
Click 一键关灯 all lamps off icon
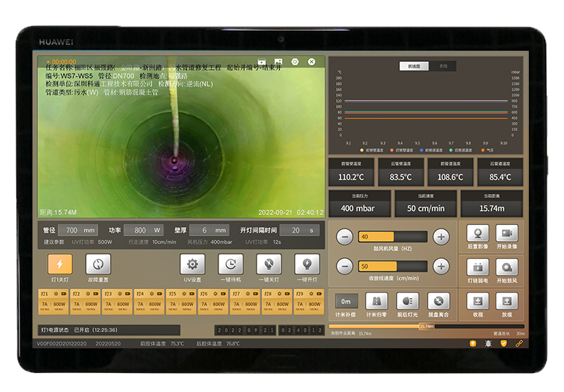[x=269, y=264]
